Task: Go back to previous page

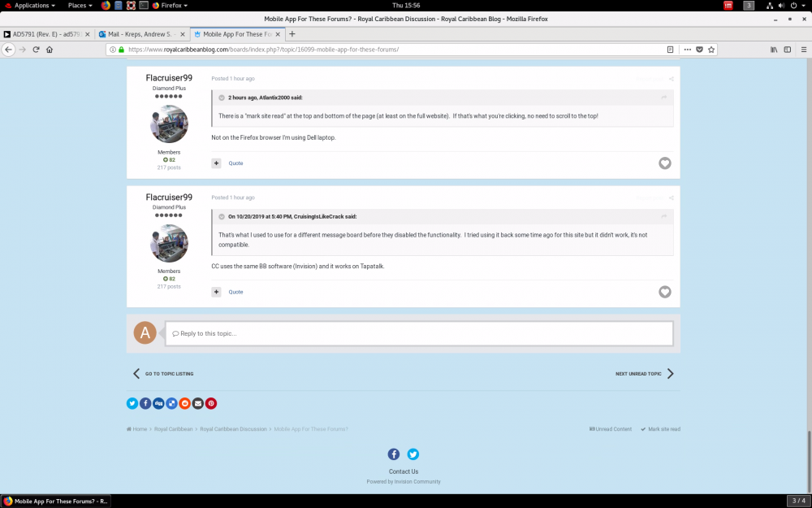Action: point(8,50)
